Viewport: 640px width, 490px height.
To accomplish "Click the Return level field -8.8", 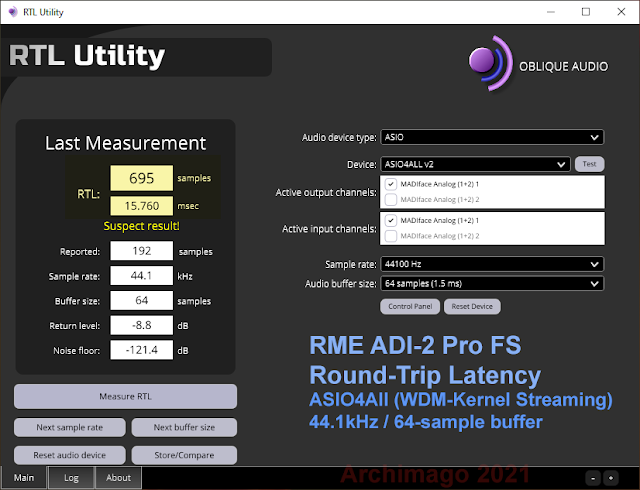I will pyautogui.click(x=142, y=325).
